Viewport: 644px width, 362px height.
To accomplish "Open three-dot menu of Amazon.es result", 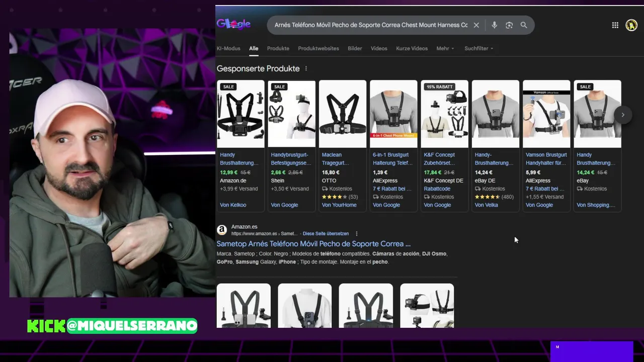I will tap(357, 234).
